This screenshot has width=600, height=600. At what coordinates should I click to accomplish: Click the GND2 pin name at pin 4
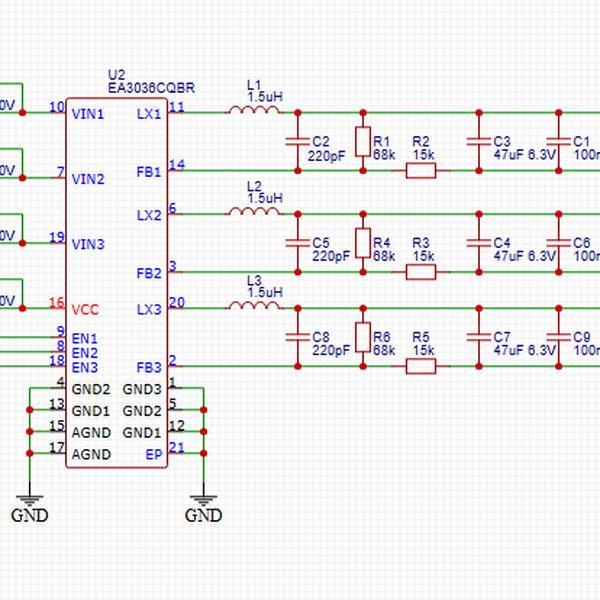(91, 389)
